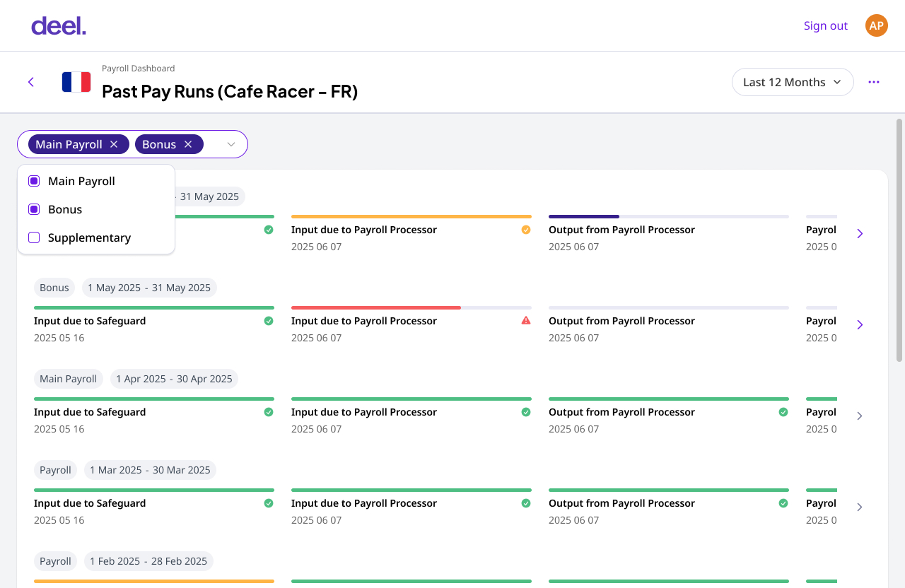This screenshot has width=905, height=588.
Task: Click Past Pay Runs (Cafe Racer – FR) heading
Action: (230, 91)
